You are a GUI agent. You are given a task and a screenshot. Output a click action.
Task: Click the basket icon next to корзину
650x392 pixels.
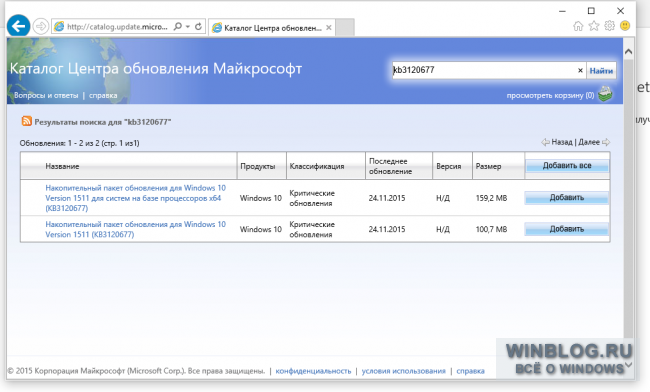click(605, 94)
